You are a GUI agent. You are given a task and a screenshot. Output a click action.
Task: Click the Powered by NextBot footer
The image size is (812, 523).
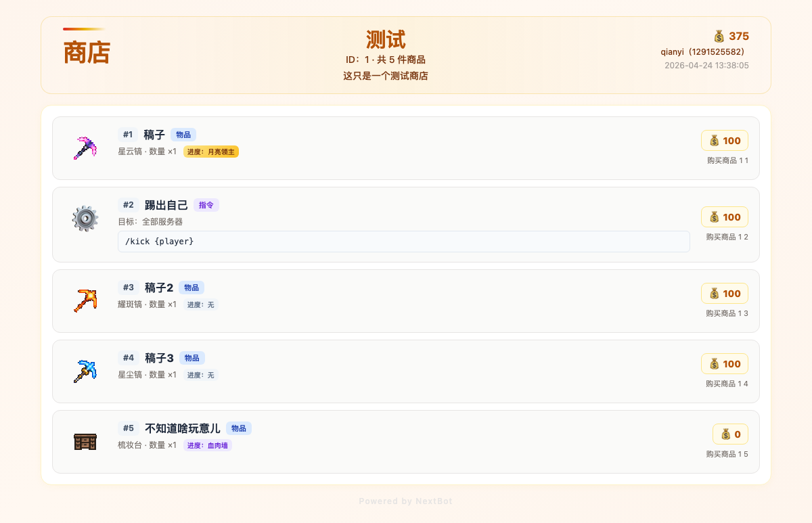click(x=406, y=501)
